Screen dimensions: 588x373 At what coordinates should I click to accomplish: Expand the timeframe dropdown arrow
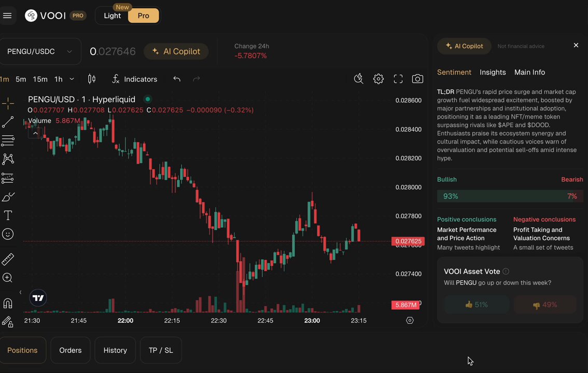pyautogui.click(x=72, y=79)
